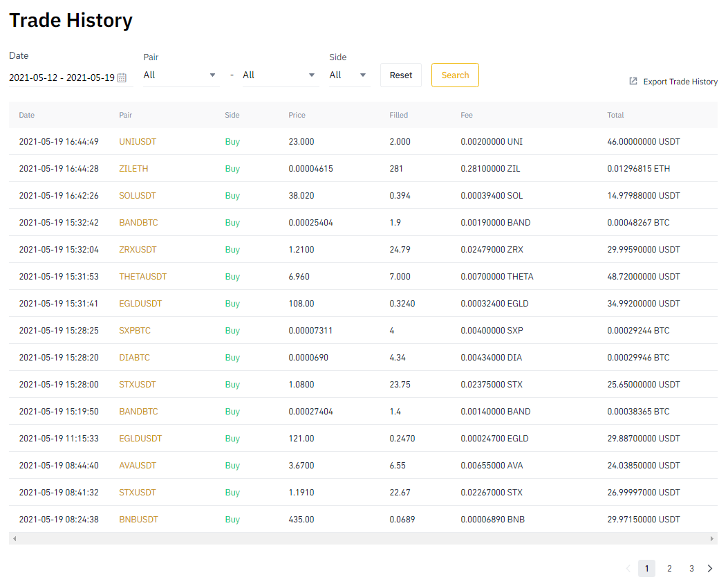Go to next page arrow
Viewport: 728px width, 584px height.
click(x=710, y=568)
